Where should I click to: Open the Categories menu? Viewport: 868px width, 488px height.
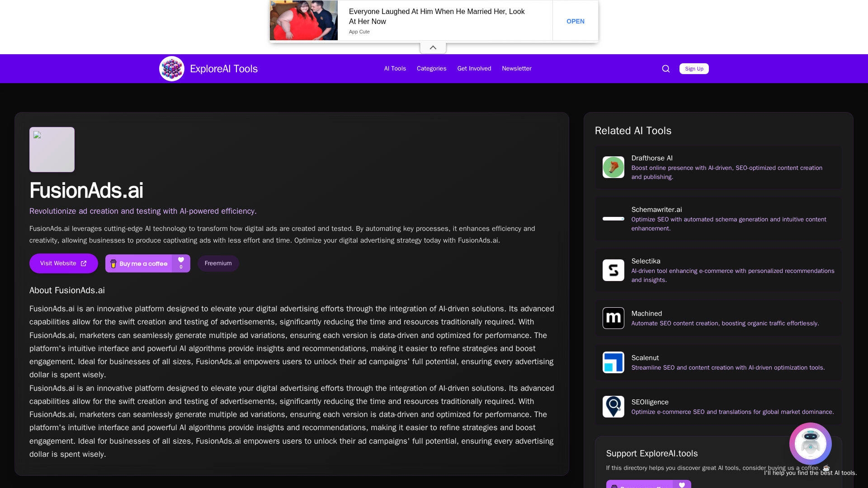(431, 69)
